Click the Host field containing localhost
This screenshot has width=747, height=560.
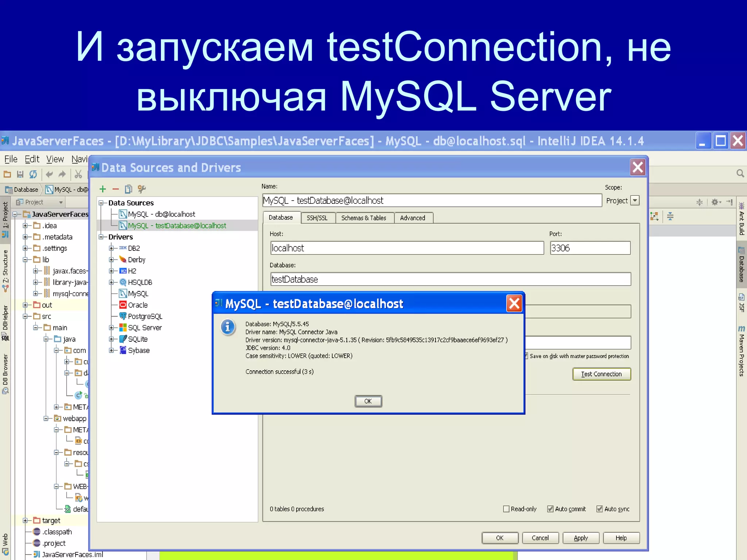[407, 248]
